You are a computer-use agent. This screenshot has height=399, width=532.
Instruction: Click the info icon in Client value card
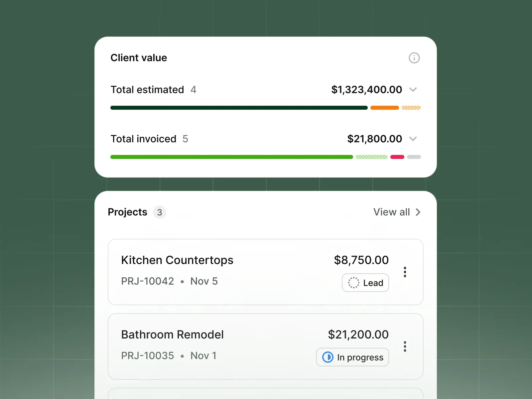point(414,58)
